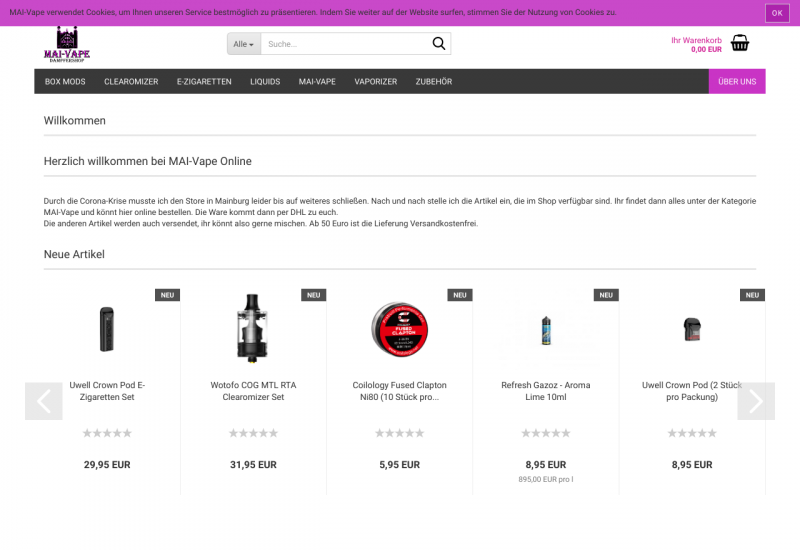Expand the Alle category dropdown
The image size is (800, 550).
tap(244, 44)
